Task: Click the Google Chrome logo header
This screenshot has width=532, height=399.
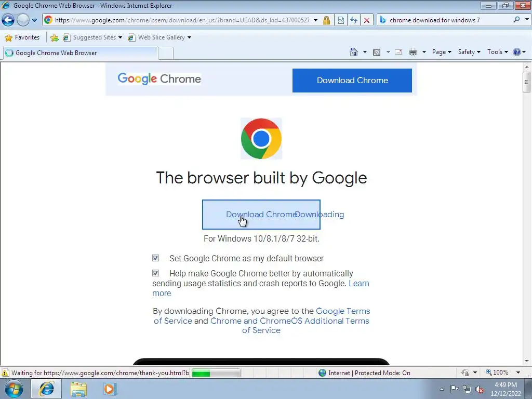Action: (x=159, y=79)
